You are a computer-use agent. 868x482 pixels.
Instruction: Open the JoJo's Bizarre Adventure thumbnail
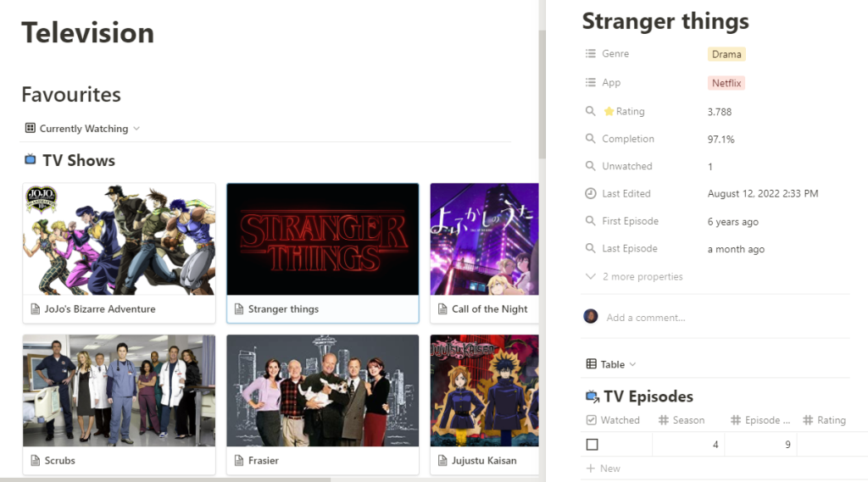pos(119,239)
